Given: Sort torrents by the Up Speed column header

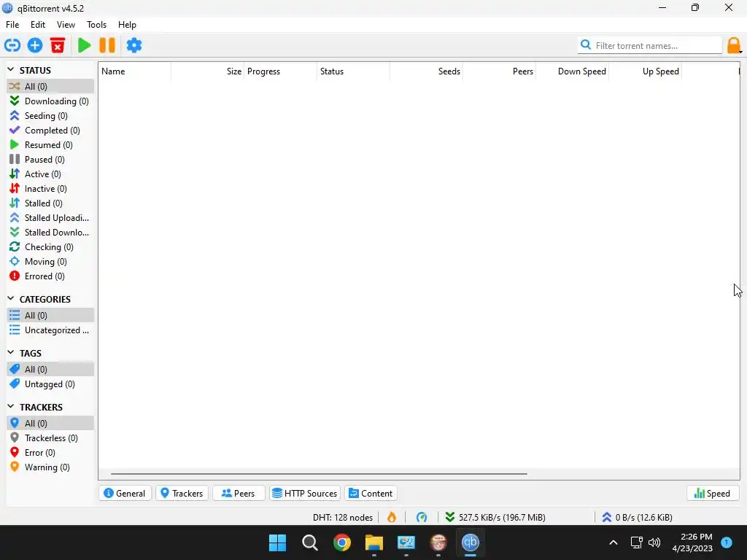Looking at the screenshot, I should point(646,71).
